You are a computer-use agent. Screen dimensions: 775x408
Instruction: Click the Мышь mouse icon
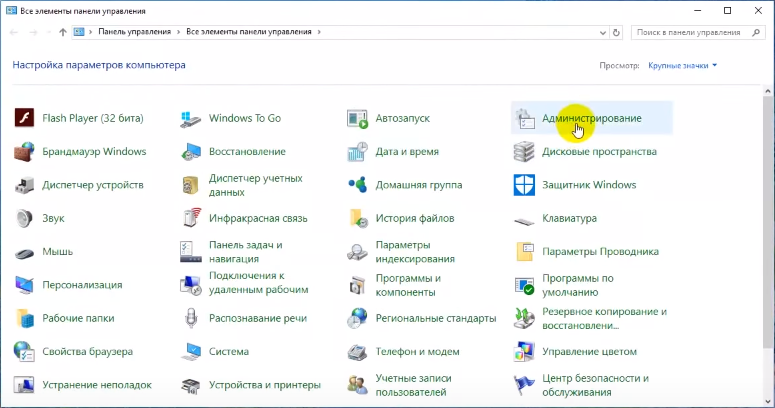click(24, 253)
